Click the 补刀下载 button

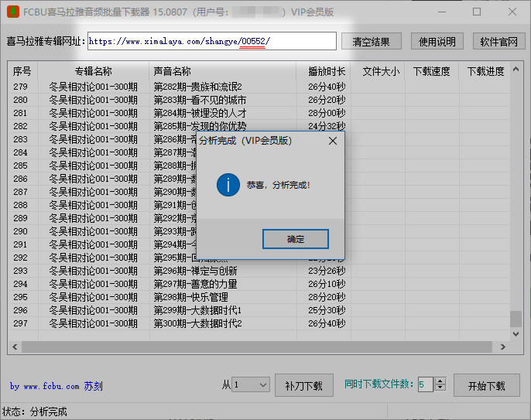pos(303,385)
